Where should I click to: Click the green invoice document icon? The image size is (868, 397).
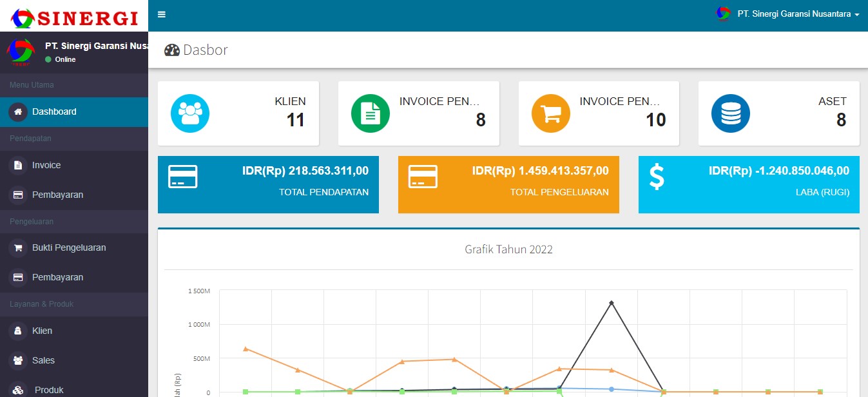point(370,113)
